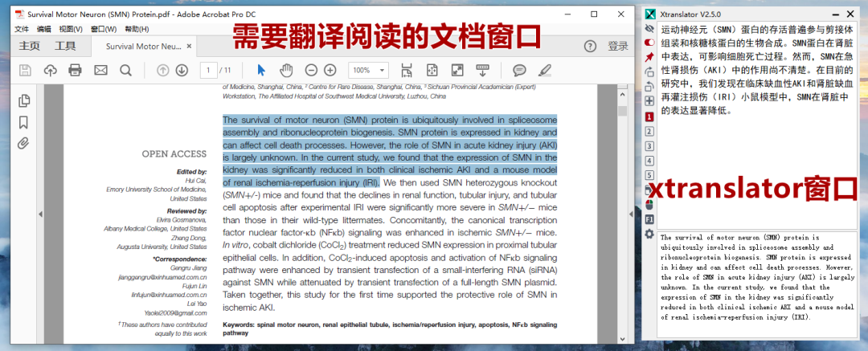Select translation engine 4 in Xtranslator
Viewport: 868px width, 351px height.
point(649,161)
